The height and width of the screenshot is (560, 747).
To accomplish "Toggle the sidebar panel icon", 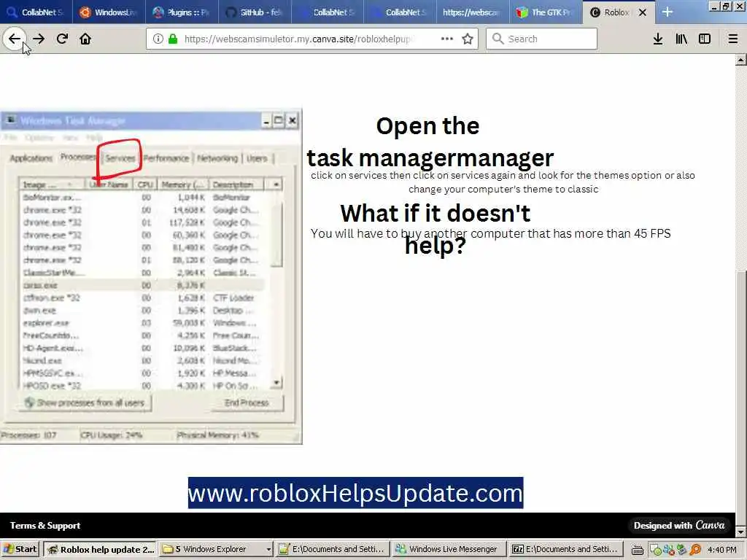I will coord(705,39).
